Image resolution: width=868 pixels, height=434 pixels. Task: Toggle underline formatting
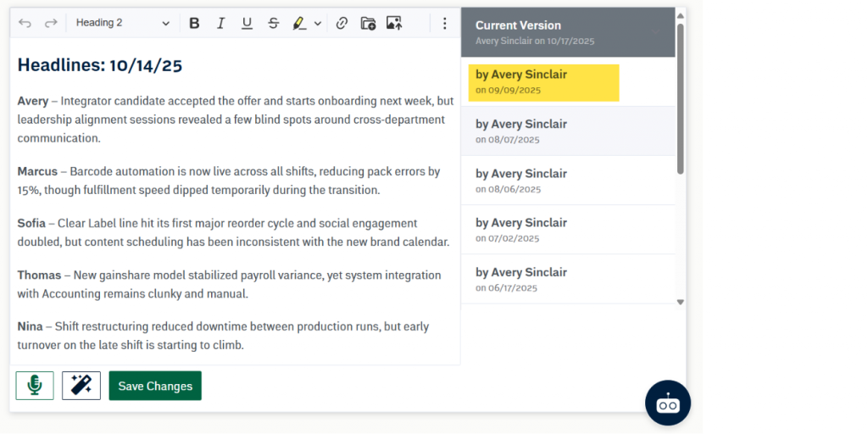click(247, 23)
